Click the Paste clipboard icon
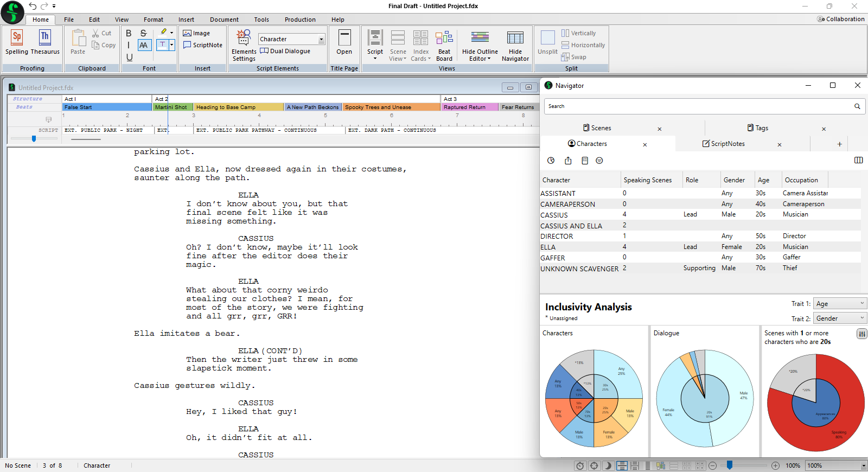 click(x=78, y=42)
